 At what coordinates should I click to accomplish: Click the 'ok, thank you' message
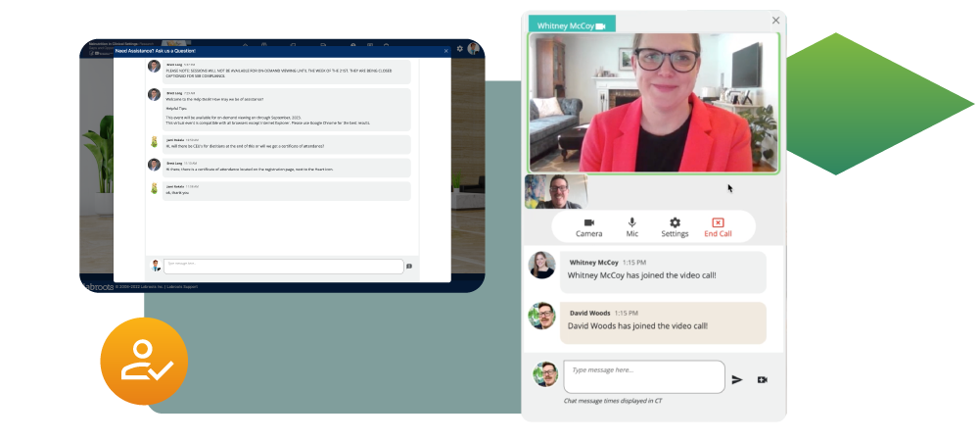287,191
